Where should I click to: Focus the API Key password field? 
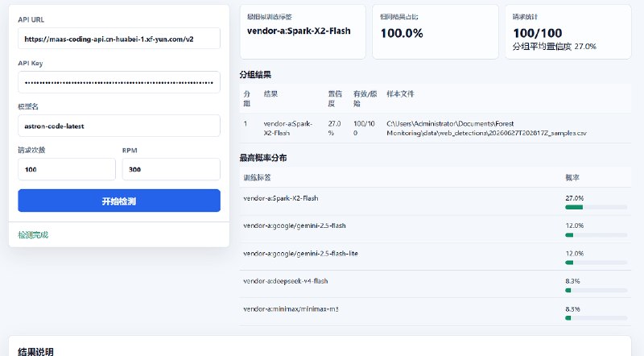tap(119, 82)
